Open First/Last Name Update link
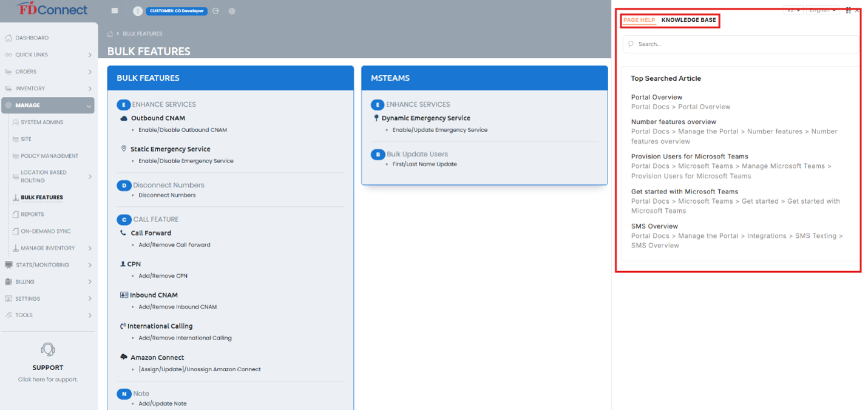This screenshot has height=410, width=868. 425,164
